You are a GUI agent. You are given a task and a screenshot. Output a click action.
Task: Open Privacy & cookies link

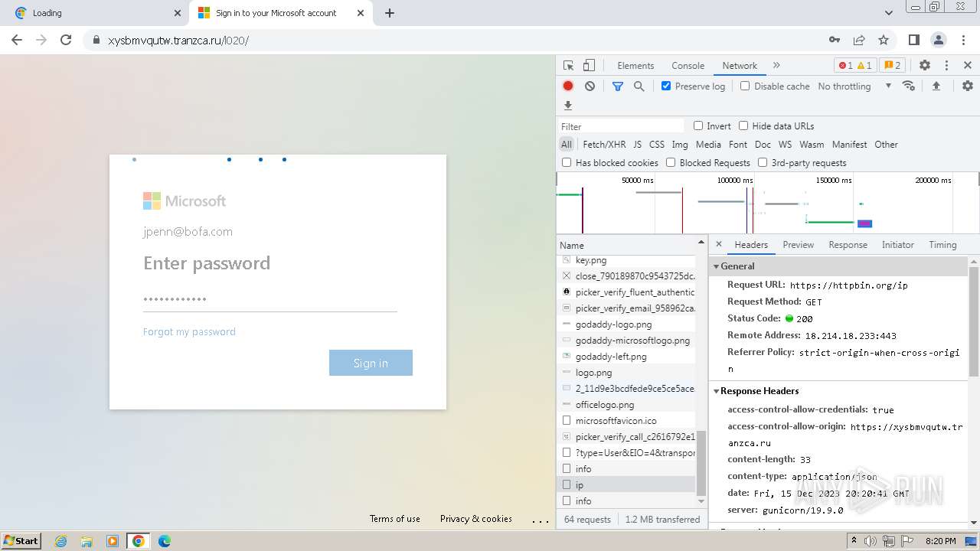click(475, 519)
